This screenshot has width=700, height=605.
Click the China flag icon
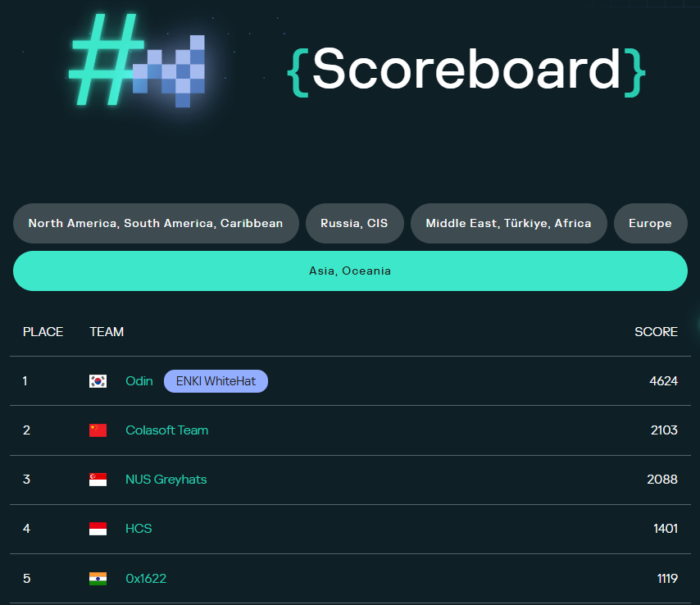98,430
